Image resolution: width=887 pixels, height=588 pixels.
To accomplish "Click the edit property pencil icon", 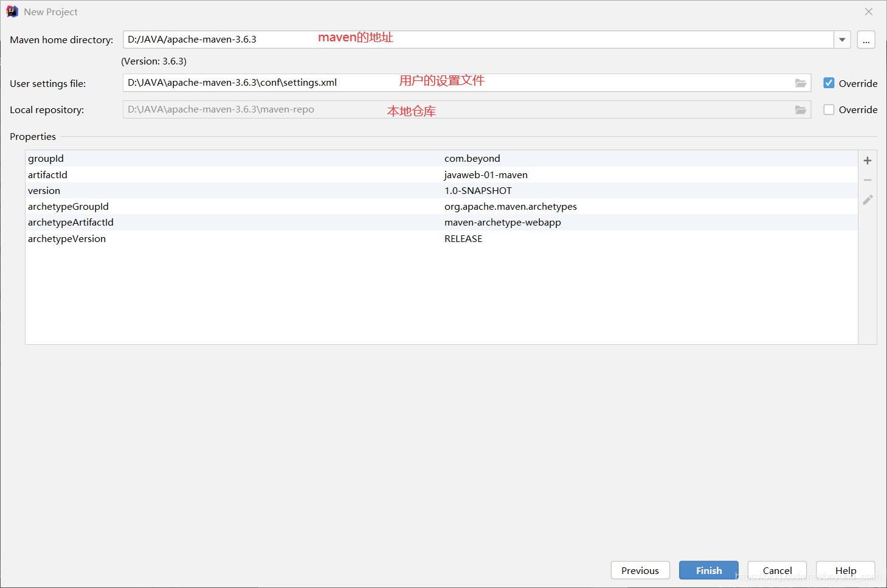I will 868,199.
